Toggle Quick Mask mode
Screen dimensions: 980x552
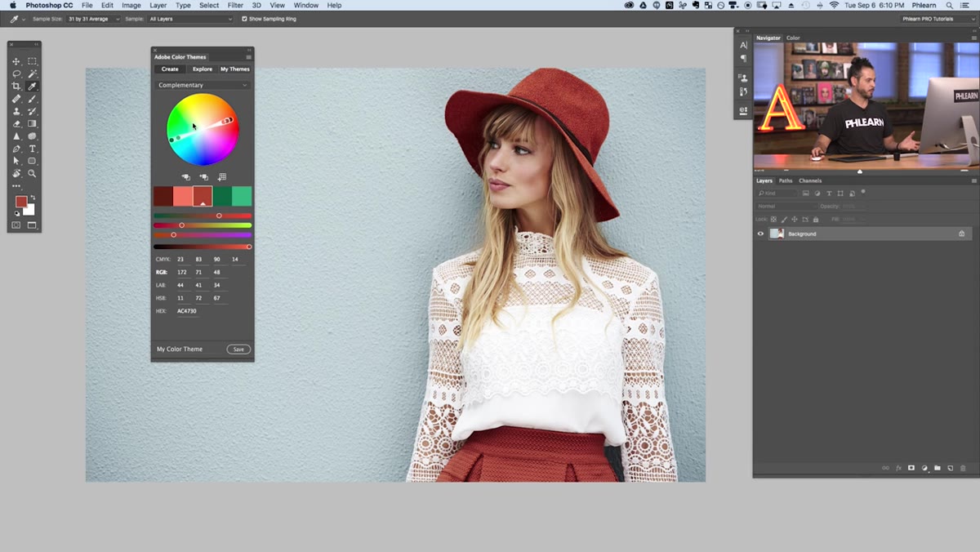click(16, 225)
